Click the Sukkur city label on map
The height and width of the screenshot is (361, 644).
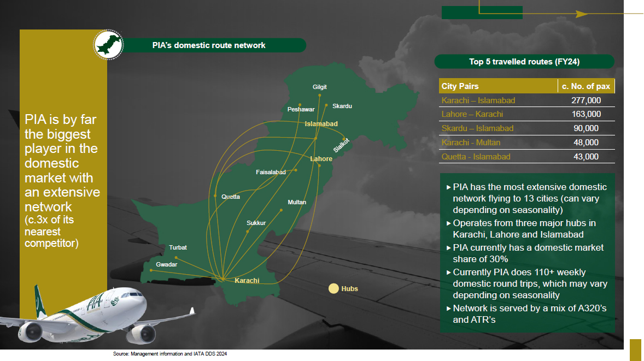coord(256,223)
